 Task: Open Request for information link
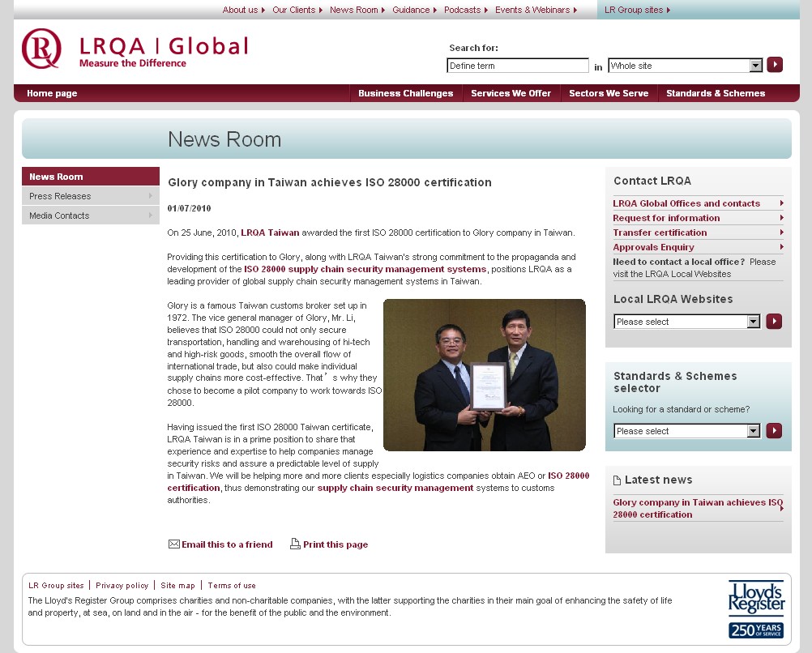coord(666,218)
